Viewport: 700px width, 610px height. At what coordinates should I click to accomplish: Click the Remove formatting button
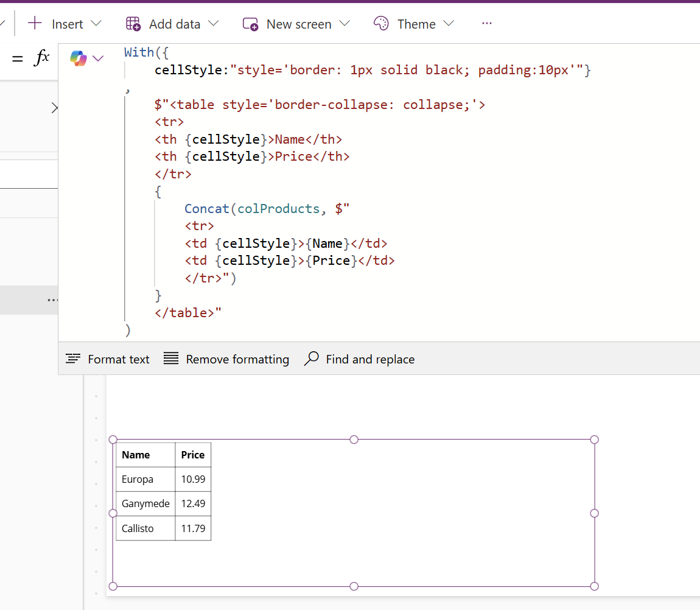point(226,359)
